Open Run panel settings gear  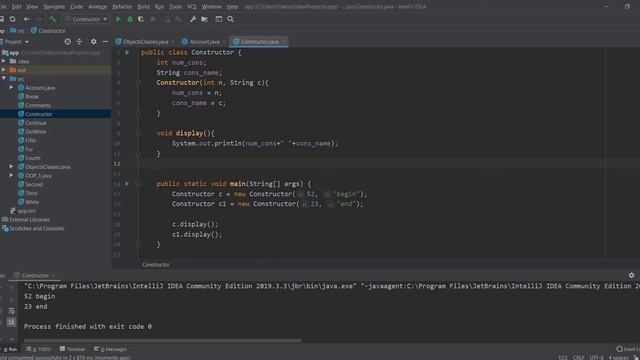point(631,276)
